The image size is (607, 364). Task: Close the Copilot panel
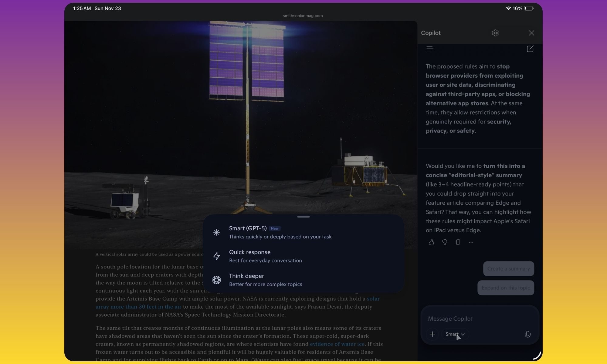(x=531, y=33)
